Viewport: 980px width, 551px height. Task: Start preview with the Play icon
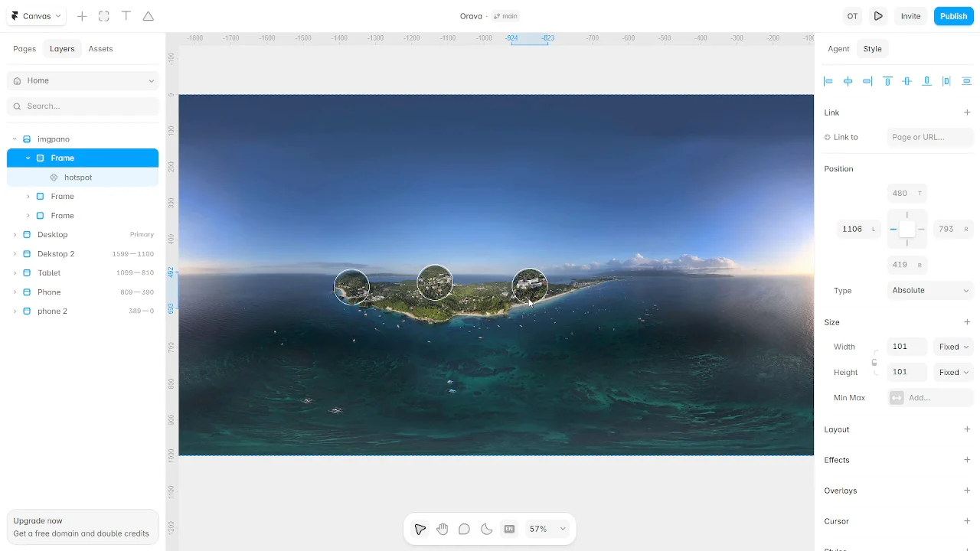click(x=879, y=16)
